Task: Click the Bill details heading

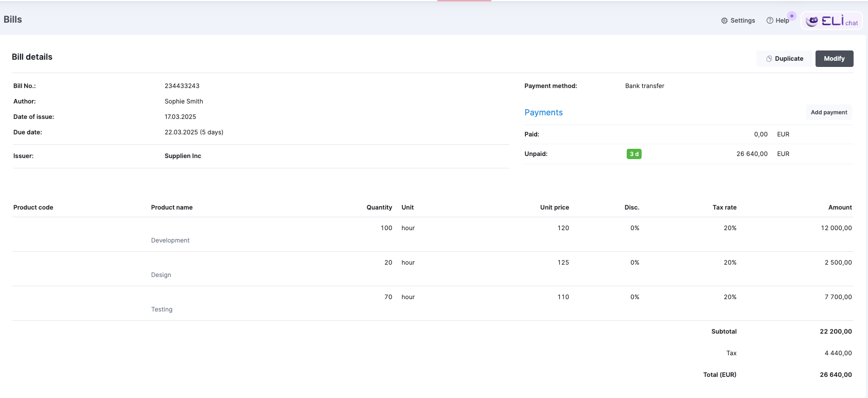Action: (32, 57)
